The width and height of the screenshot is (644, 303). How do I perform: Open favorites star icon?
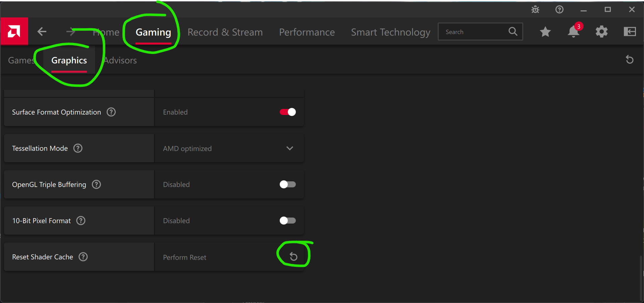coord(545,32)
